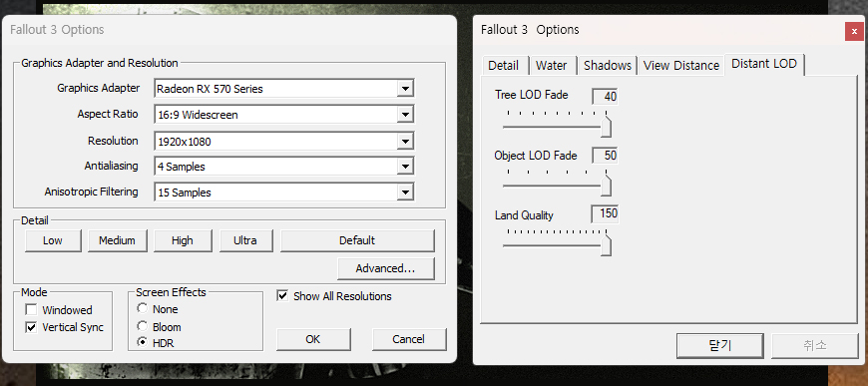Select HDR screen effect
This screenshot has height=386, width=868.
click(143, 343)
